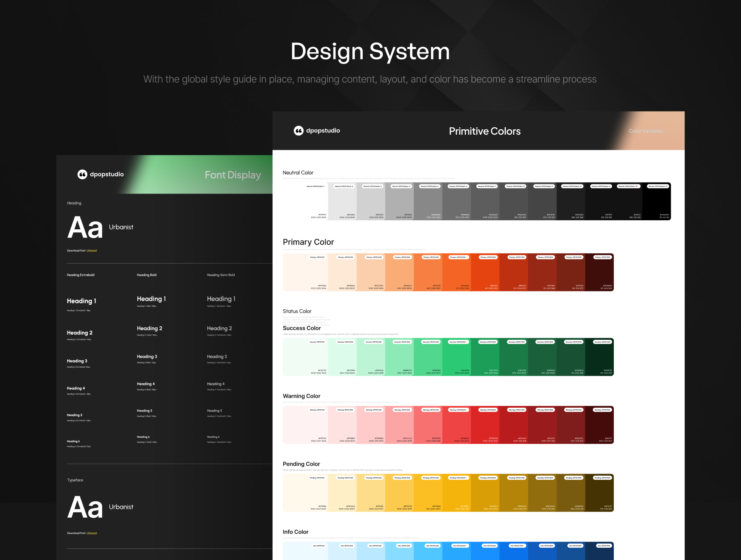Click the Extrabold Heading 1 sample
This screenshot has width=741, height=560.
click(x=82, y=301)
